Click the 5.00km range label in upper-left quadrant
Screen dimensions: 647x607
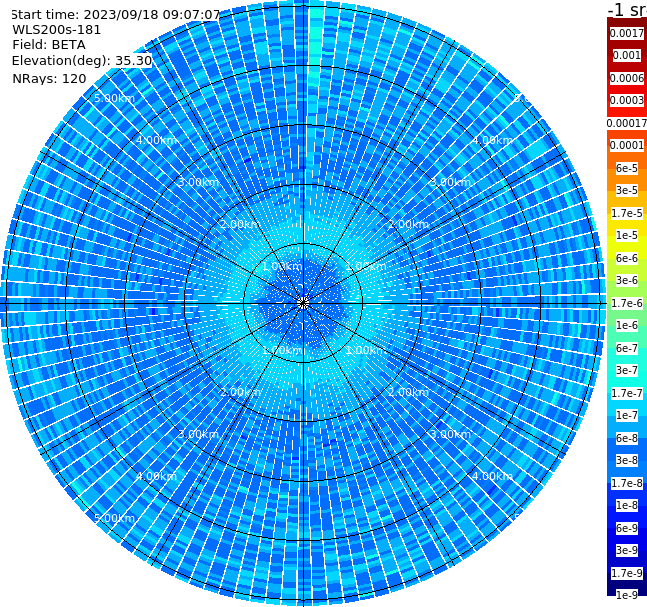(x=115, y=98)
